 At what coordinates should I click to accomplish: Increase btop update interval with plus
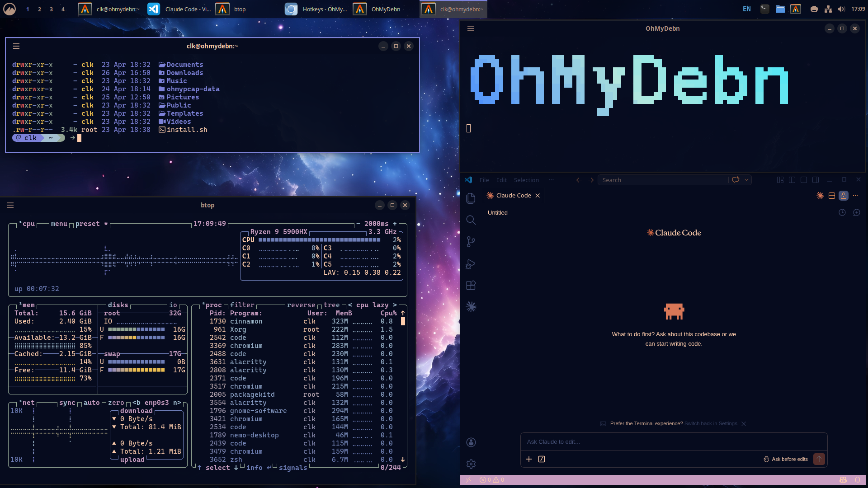[395, 224]
